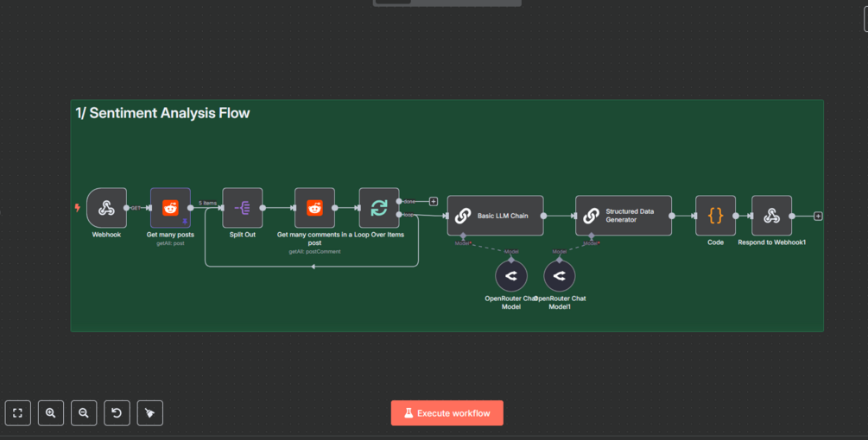
Task: Select the Loop Over Items node
Action: [378, 208]
